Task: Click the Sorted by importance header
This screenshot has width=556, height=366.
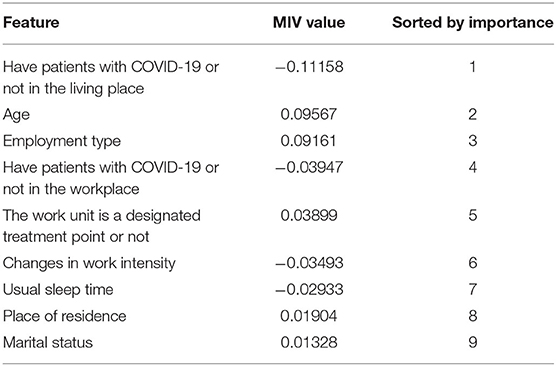Action: coord(472,23)
